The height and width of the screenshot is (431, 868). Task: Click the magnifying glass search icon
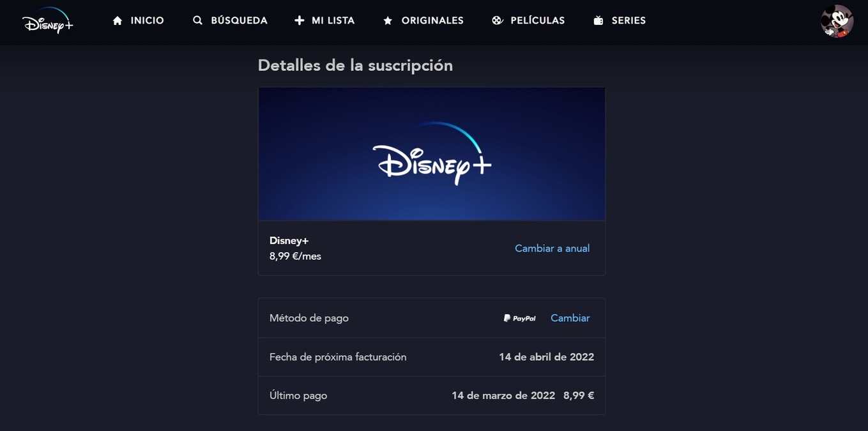(x=197, y=20)
